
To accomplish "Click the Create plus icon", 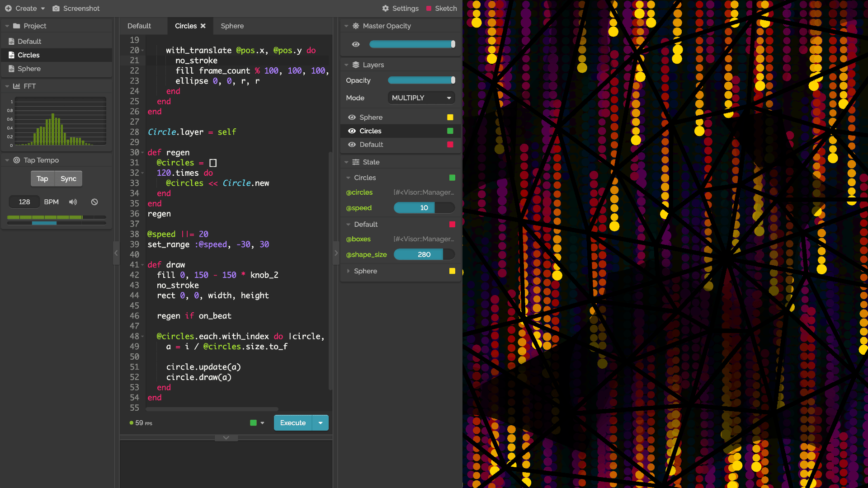I will tap(8, 8).
